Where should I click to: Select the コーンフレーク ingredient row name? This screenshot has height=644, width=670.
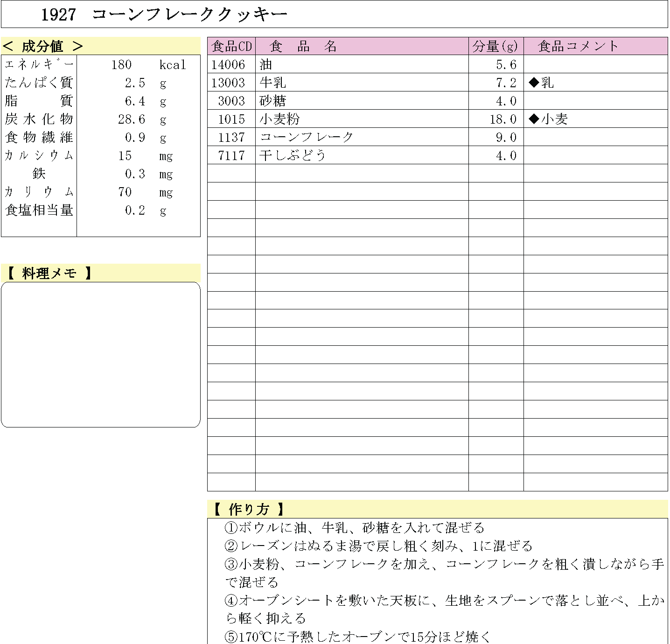[x=307, y=137]
